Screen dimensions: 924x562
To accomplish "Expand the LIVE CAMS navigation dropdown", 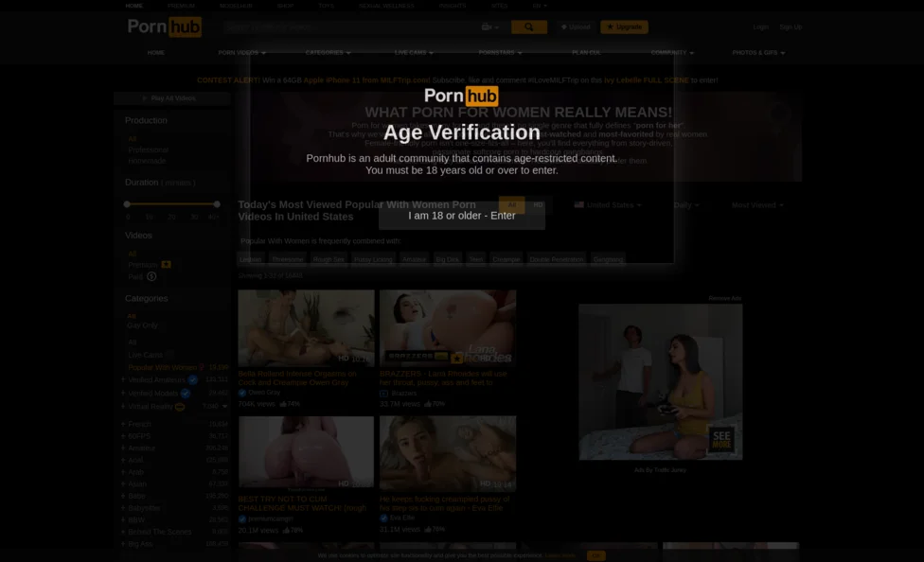I will coord(414,53).
